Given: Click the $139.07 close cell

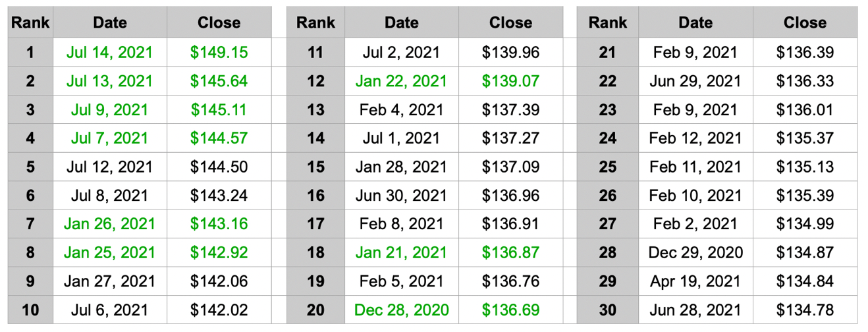Looking at the screenshot, I should click(x=510, y=81).
